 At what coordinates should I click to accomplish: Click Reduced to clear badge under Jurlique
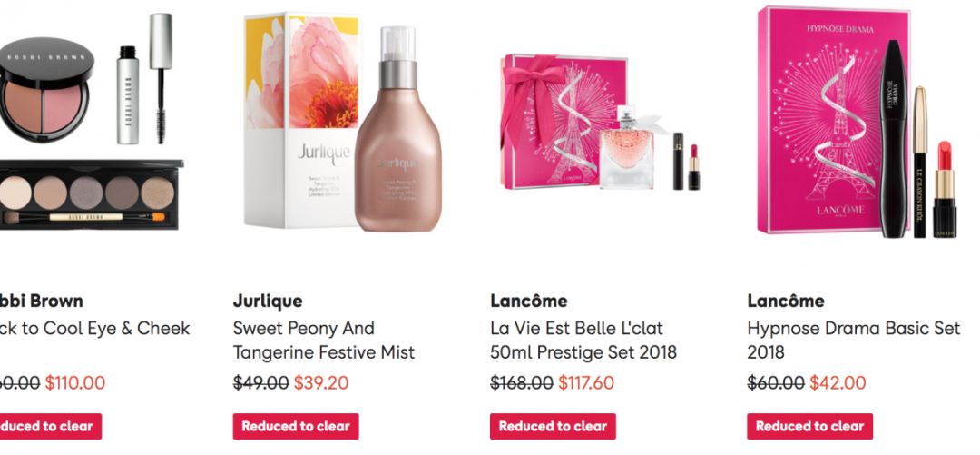click(296, 426)
